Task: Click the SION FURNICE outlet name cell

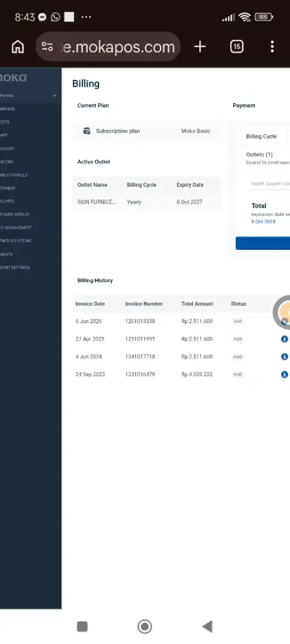Action: tap(97, 202)
